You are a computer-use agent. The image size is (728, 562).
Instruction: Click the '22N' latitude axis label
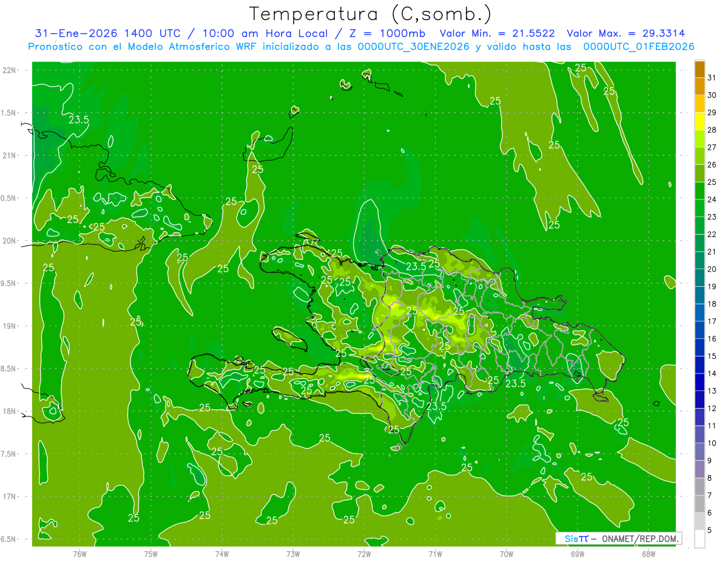click(x=9, y=70)
